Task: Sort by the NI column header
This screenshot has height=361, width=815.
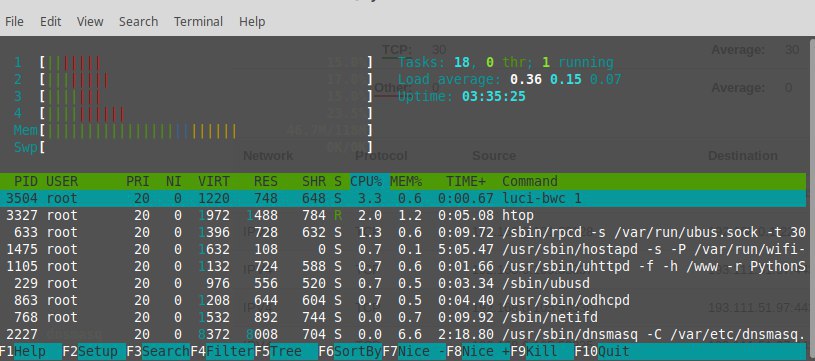Action: (x=174, y=181)
